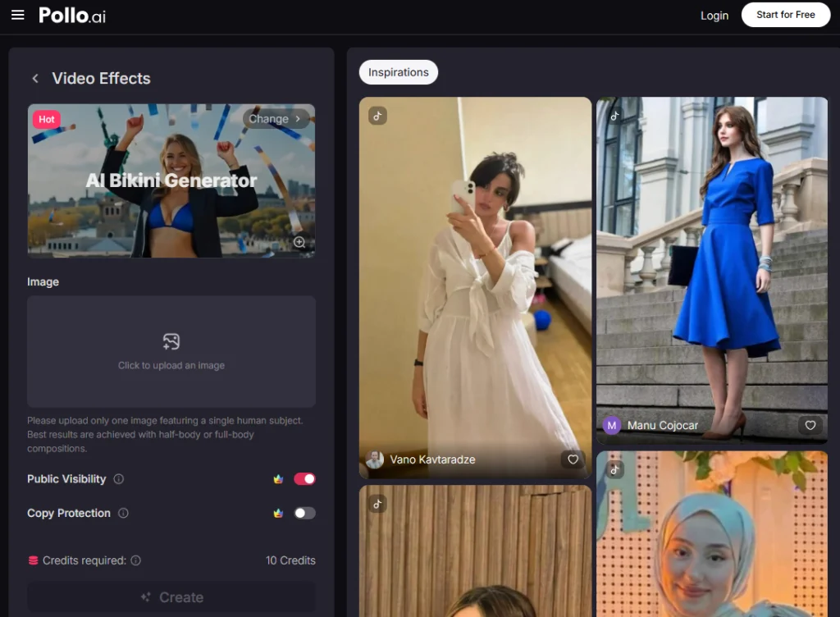The image size is (840, 617).
Task: Select the Inspirations tab
Action: point(398,72)
